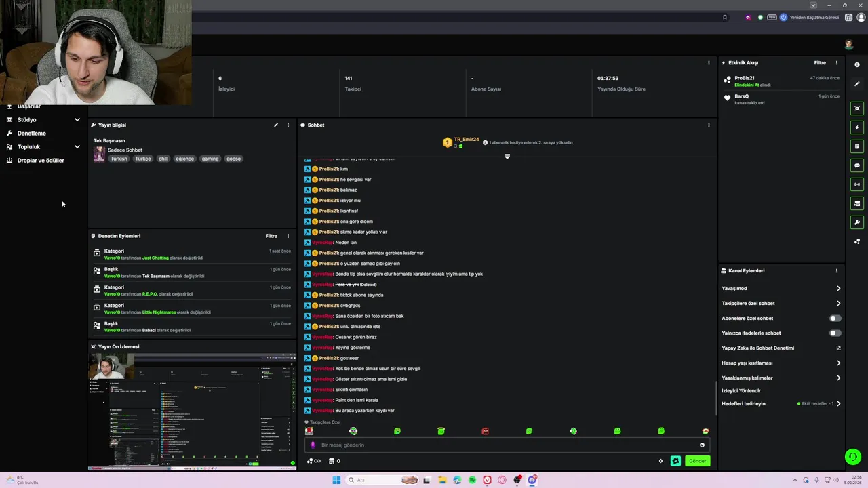868x488 pixels.
Task: Open Droplar ve ödüller in the sidebar
Action: point(41,161)
